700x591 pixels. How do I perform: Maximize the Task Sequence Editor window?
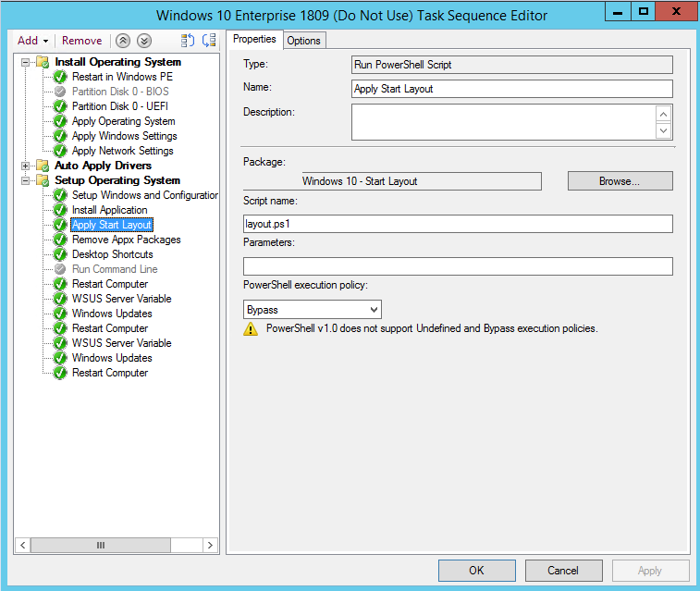644,12
